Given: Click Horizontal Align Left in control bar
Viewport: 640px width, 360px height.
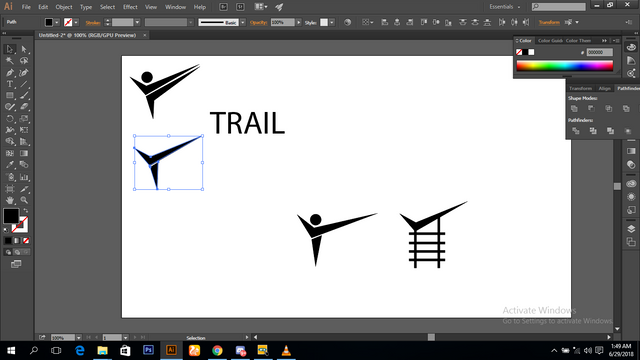Looking at the screenshot, I should point(384,22).
